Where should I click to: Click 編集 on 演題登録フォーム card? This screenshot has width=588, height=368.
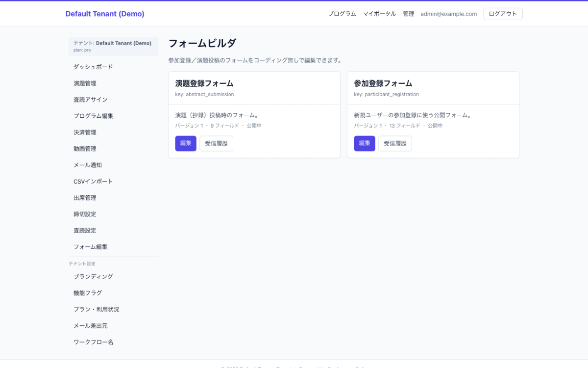point(186,143)
